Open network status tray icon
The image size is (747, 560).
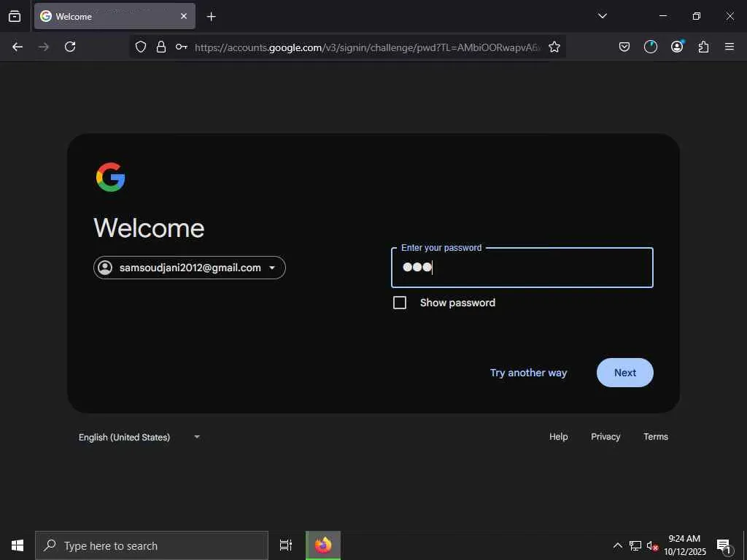click(x=635, y=545)
